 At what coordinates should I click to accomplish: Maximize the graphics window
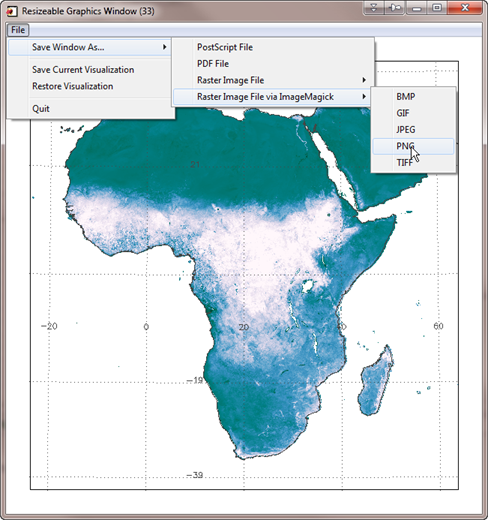point(437,8)
